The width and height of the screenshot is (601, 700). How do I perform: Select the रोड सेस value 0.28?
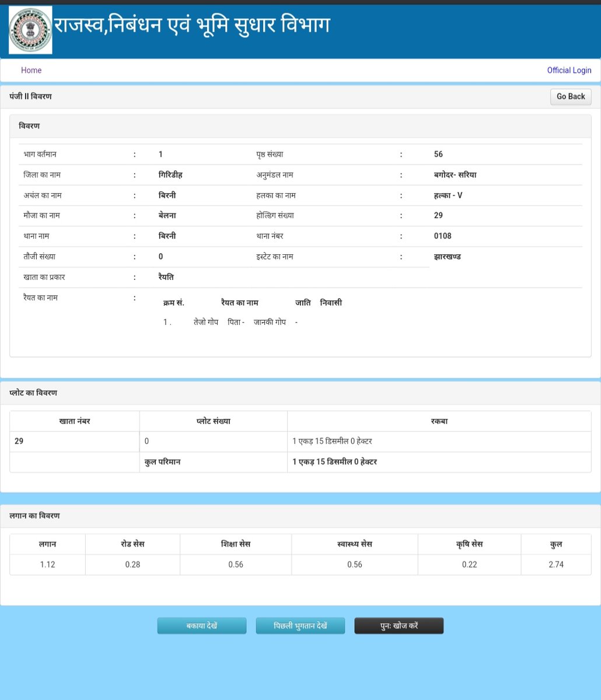click(x=132, y=565)
